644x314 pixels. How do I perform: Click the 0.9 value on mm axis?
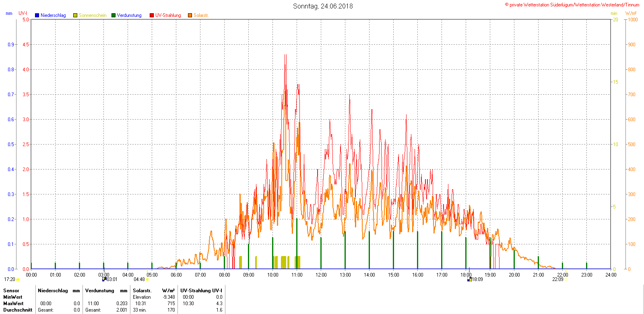click(x=11, y=45)
